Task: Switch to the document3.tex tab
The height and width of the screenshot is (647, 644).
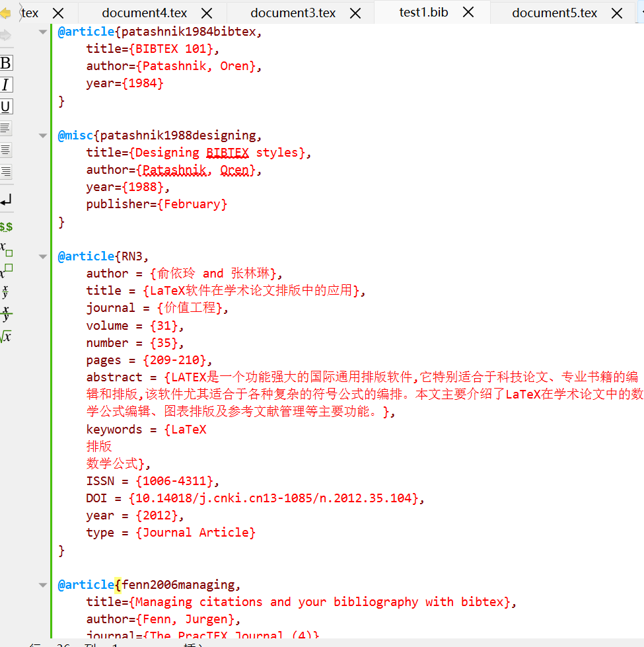Action: [293, 13]
